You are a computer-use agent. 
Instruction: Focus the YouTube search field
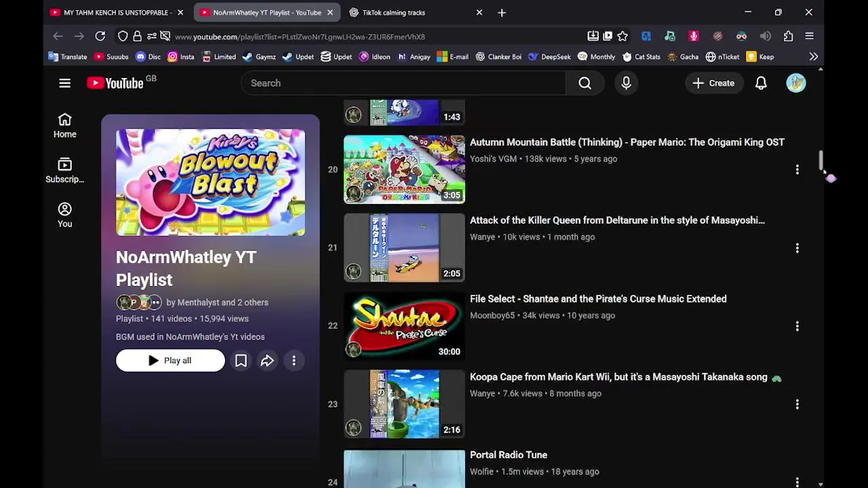[x=403, y=83]
